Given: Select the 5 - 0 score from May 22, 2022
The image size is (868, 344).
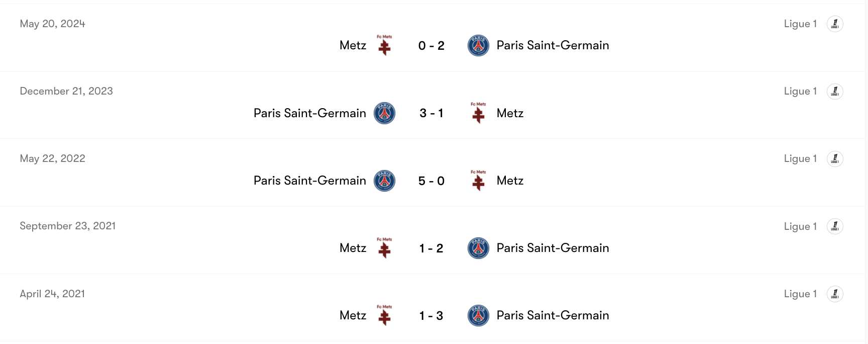Looking at the screenshot, I should pos(431,181).
